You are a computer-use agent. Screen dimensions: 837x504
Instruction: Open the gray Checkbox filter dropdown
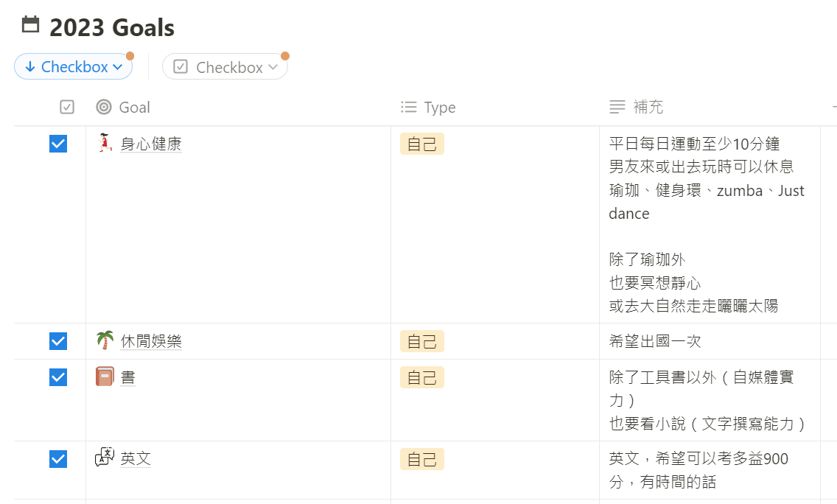click(225, 67)
